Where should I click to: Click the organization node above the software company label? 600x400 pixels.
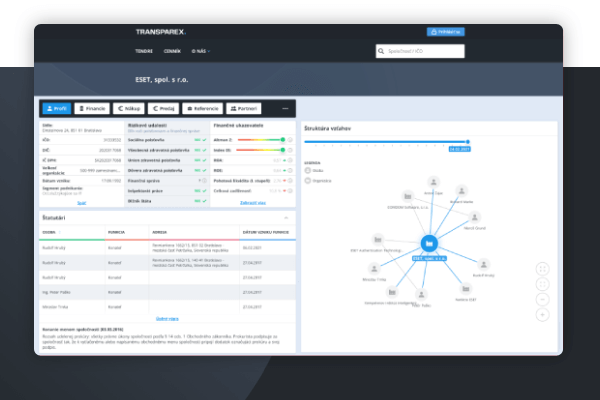click(408, 196)
